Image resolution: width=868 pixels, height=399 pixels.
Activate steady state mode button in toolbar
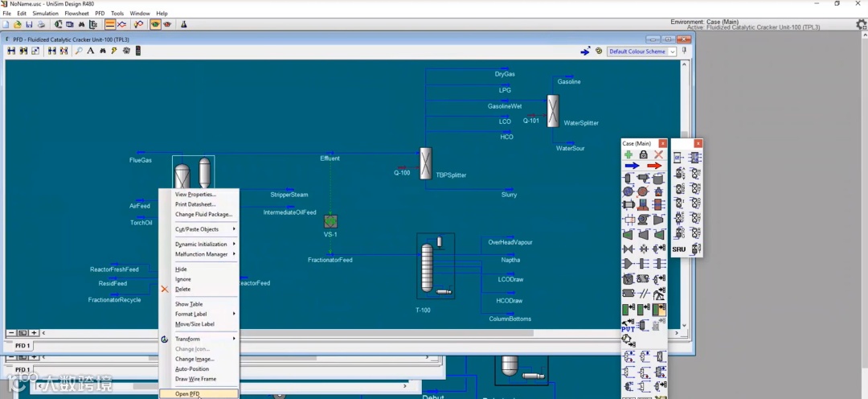pos(110,24)
